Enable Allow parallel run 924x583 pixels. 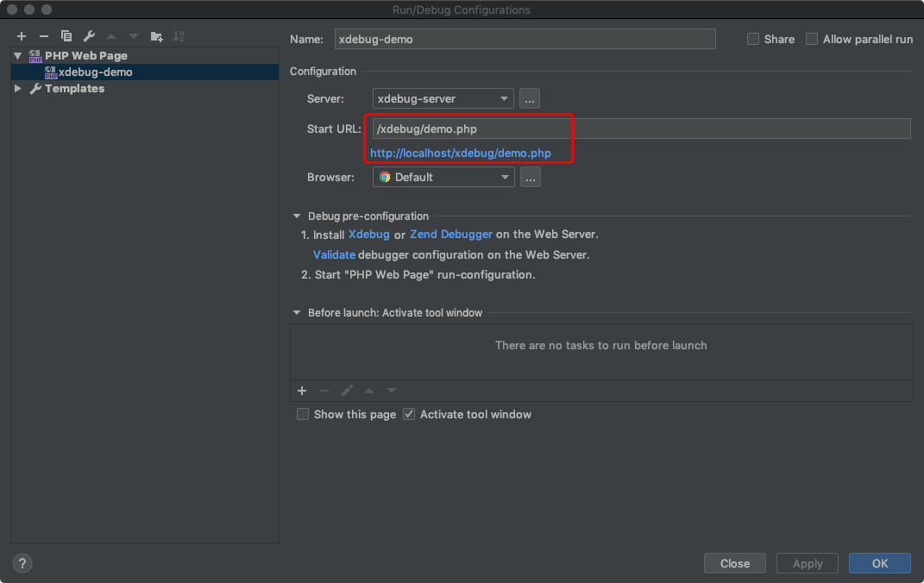tap(811, 39)
